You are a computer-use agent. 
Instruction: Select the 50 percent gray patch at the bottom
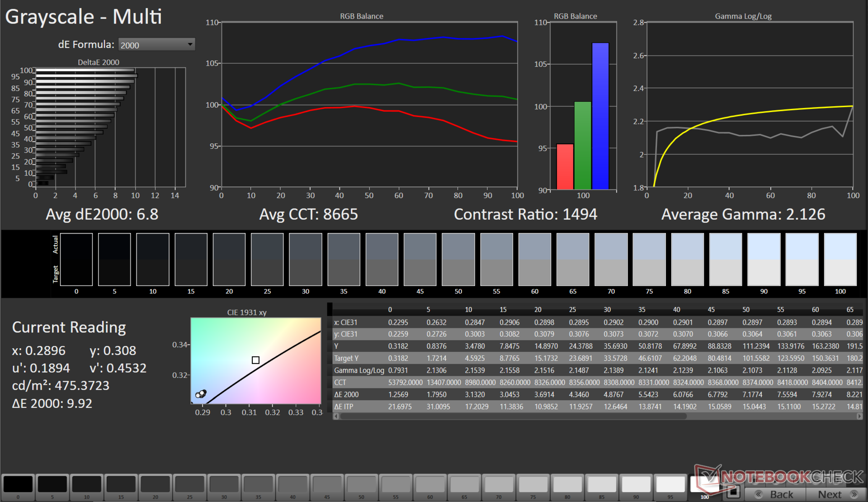[x=362, y=487]
